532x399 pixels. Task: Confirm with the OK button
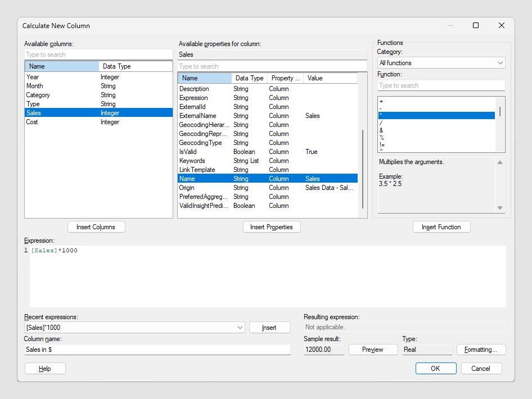coord(436,369)
